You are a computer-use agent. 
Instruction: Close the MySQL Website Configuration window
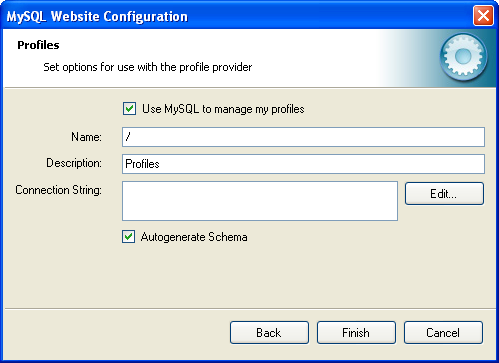[x=483, y=16]
